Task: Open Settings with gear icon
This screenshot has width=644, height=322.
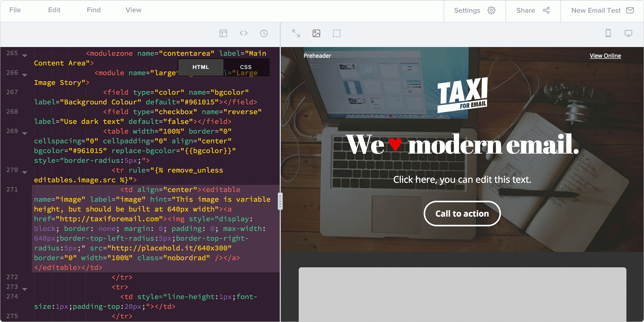Action: click(475, 11)
